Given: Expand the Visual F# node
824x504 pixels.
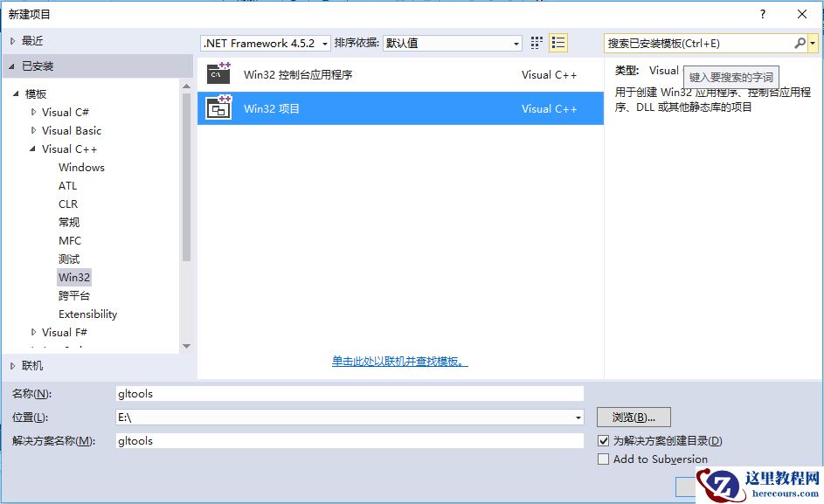Looking at the screenshot, I should (x=33, y=332).
